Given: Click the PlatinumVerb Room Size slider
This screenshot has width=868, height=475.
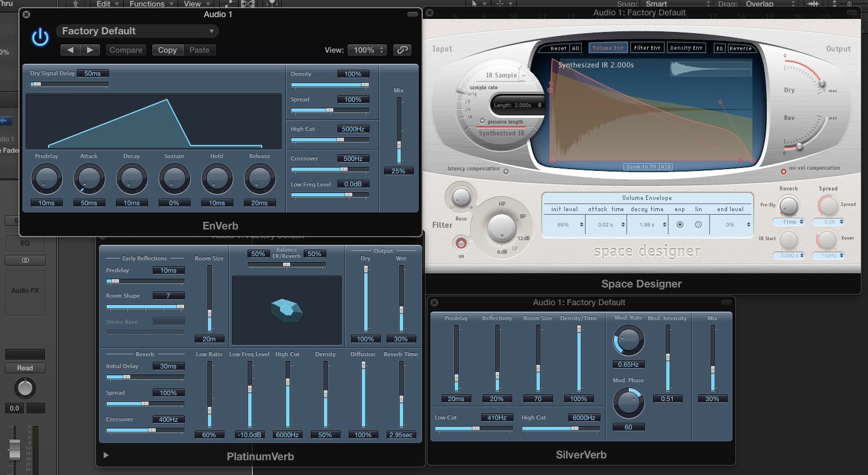Looking at the screenshot, I should (x=209, y=298).
